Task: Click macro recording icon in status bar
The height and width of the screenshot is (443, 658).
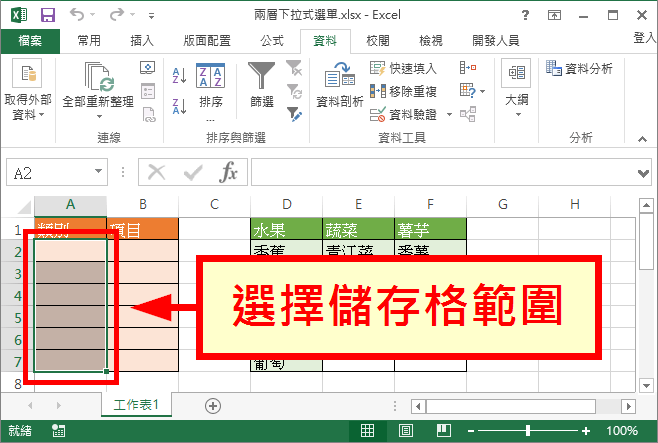Action: (x=58, y=431)
